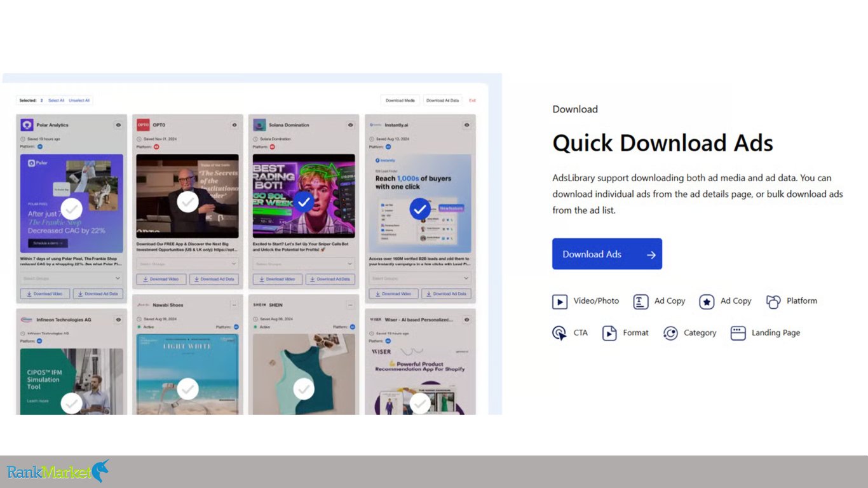Open the three-dot menu on SHEIN card
The height and width of the screenshot is (488, 868).
(x=350, y=305)
